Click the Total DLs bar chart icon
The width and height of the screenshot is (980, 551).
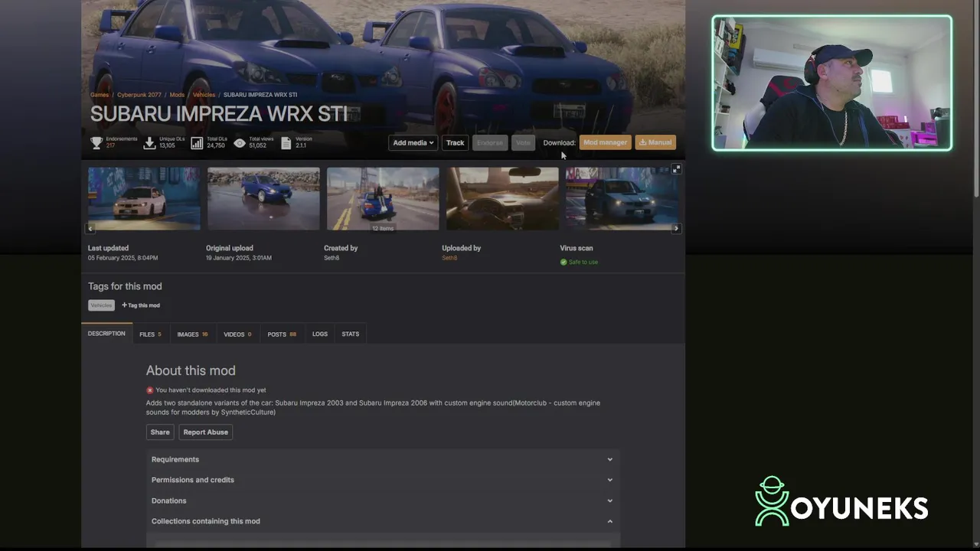point(197,142)
